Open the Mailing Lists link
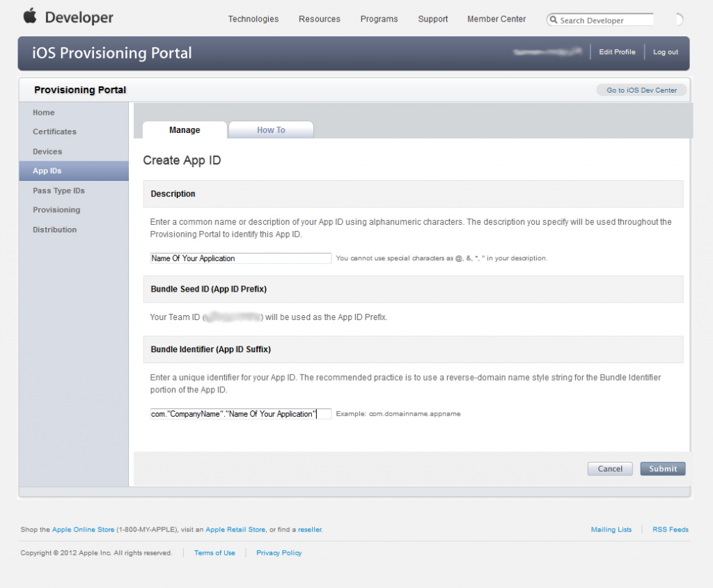 (x=611, y=530)
